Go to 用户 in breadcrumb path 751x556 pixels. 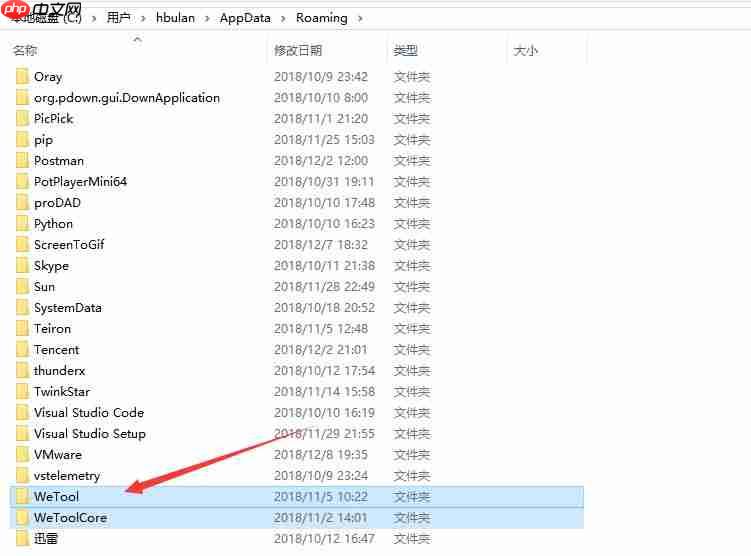click(x=118, y=18)
